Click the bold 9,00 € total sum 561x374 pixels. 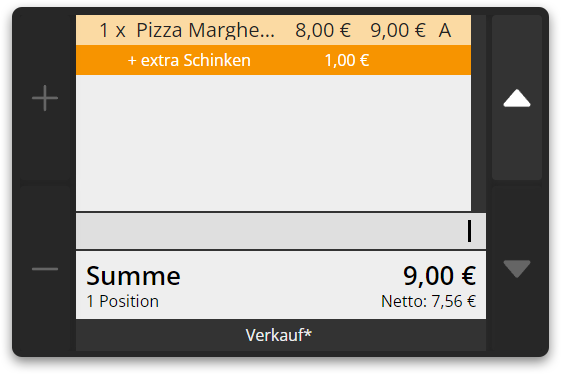pyautogui.click(x=439, y=276)
